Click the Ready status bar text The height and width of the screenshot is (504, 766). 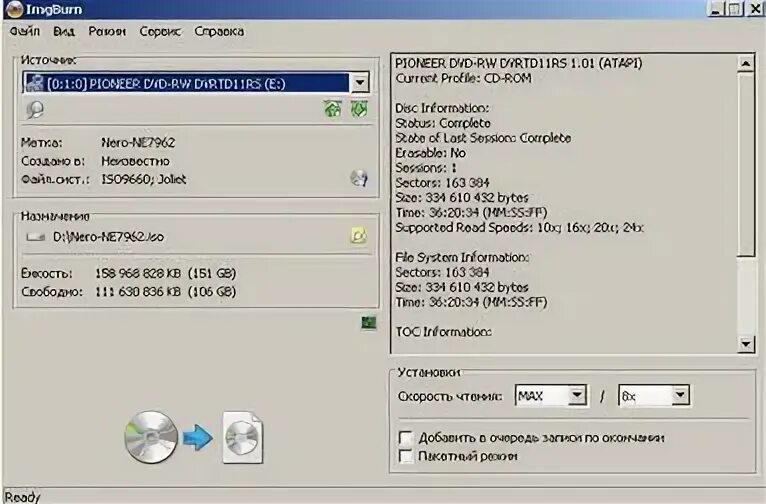point(22,497)
